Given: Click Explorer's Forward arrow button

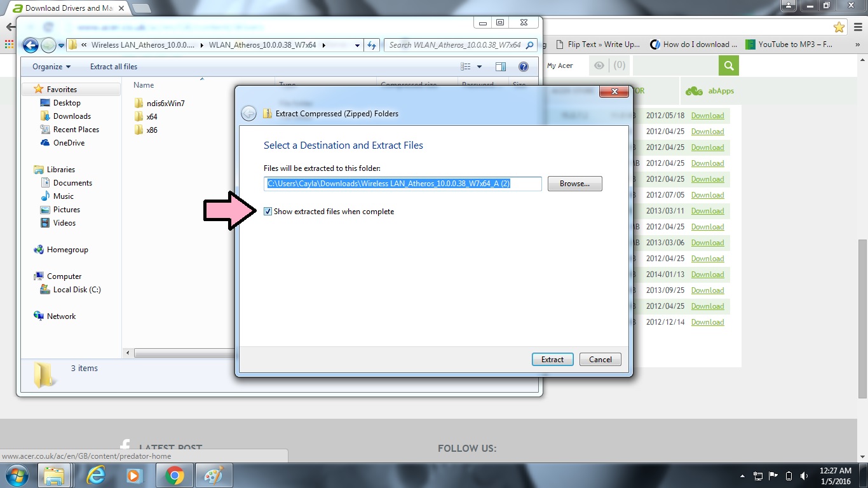Looking at the screenshot, I should coord(48,45).
